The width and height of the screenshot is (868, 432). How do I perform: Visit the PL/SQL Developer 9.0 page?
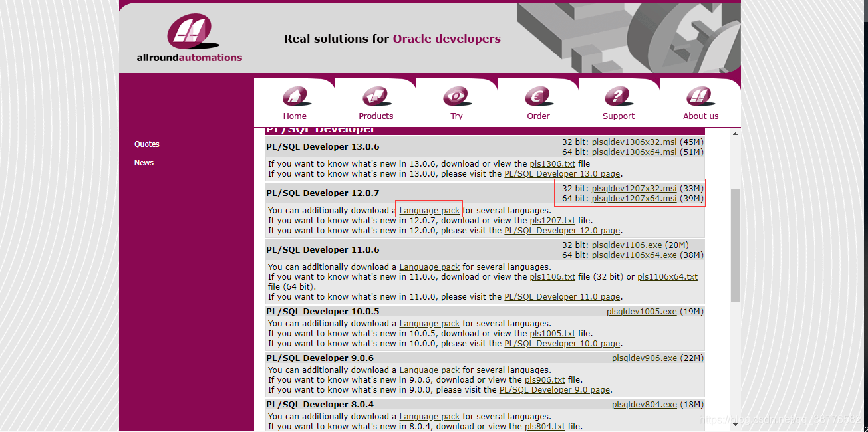pyautogui.click(x=555, y=389)
